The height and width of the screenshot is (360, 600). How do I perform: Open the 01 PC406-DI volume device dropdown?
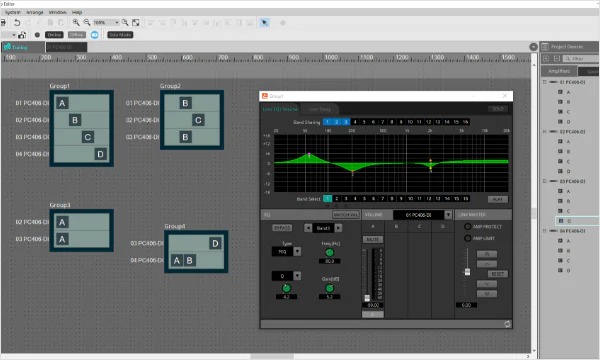pos(448,215)
